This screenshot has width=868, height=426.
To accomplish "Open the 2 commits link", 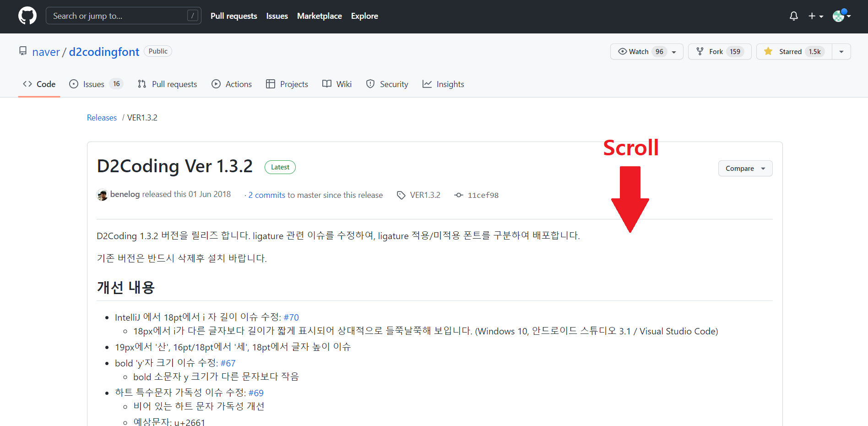I will pos(267,195).
